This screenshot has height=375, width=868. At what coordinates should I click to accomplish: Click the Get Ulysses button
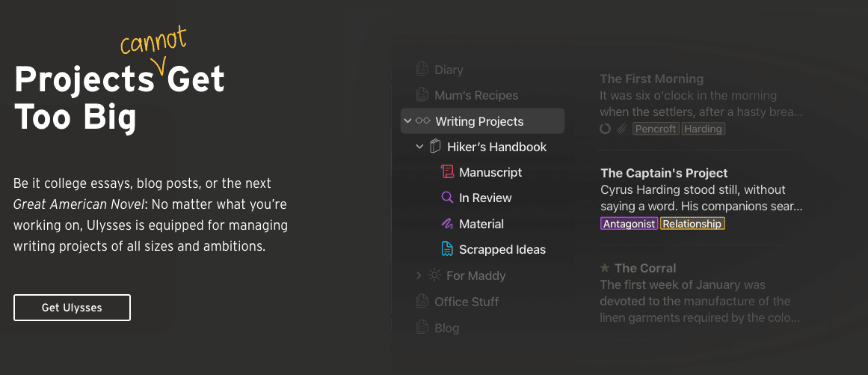(72, 308)
